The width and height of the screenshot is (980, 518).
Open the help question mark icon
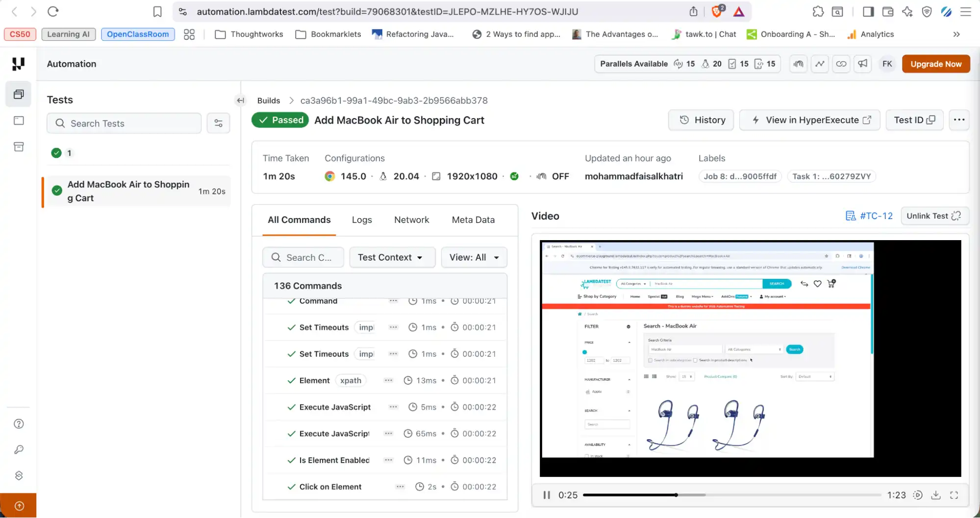[19, 424]
